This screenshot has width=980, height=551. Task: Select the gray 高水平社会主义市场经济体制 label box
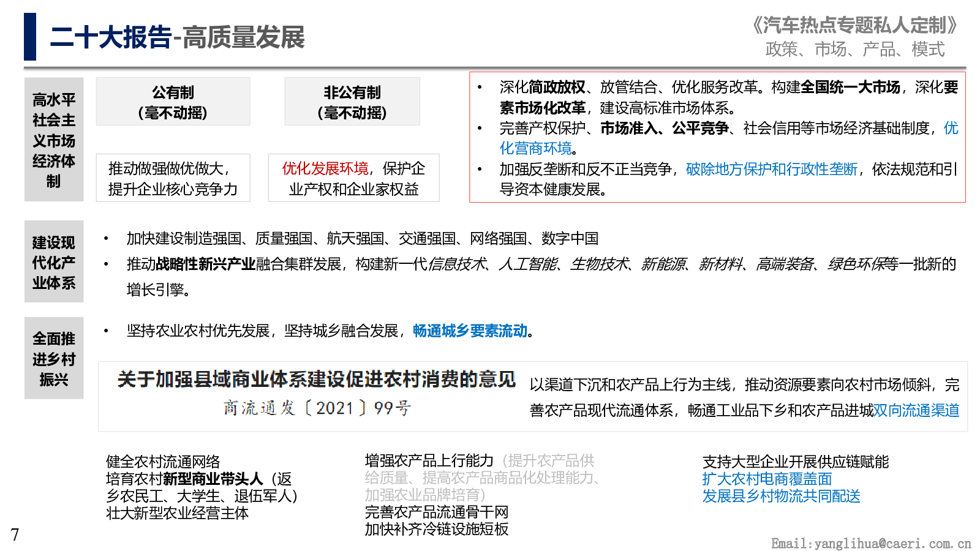point(54,140)
